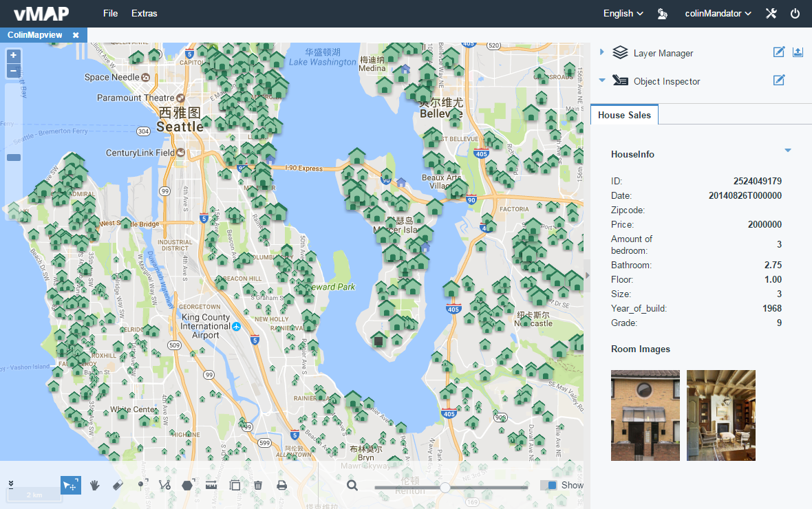This screenshot has height=509, width=812.
Task: Click the copy objects tool
Action: click(x=235, y=485)
